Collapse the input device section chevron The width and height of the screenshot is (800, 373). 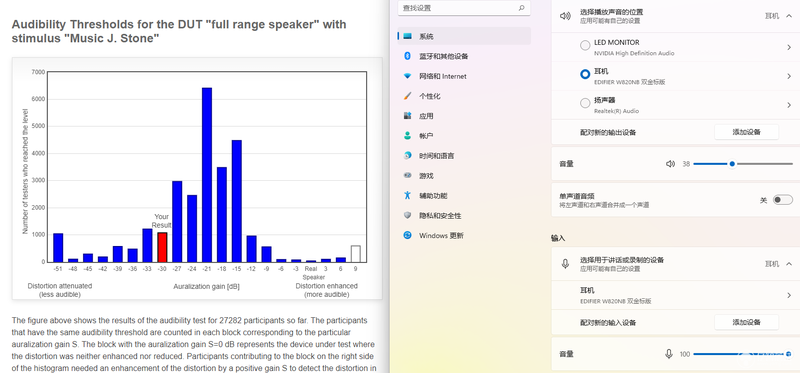pos(789,264)
